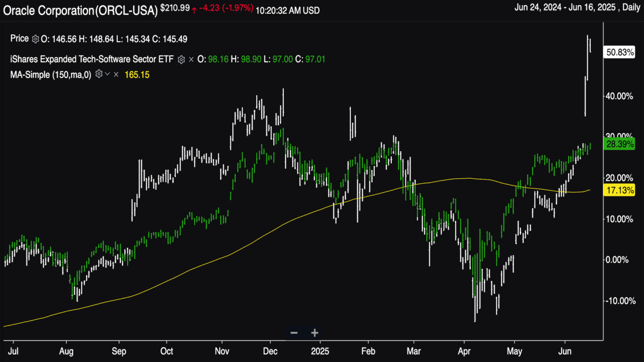Click the ETF close value C: 97.01
The image size is (644, 362).
coord(310,59)
